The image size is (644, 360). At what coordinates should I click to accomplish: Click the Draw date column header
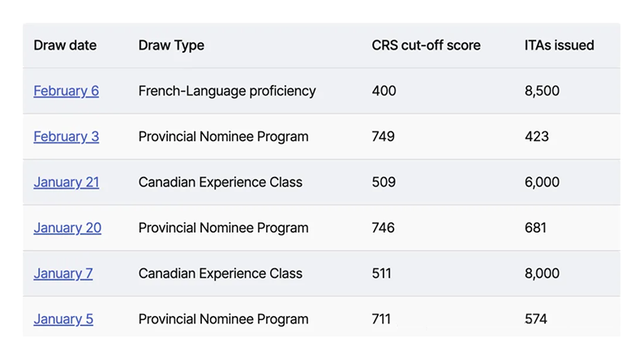pos(65,45)
